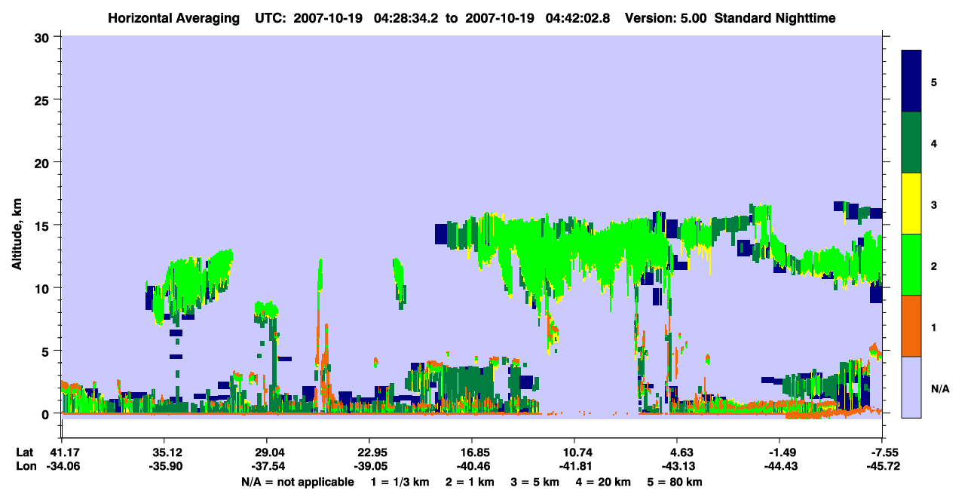
Task: Click the legend entry '4 = 20 km'
Action: pyautogui.click(x=604, y=482)
